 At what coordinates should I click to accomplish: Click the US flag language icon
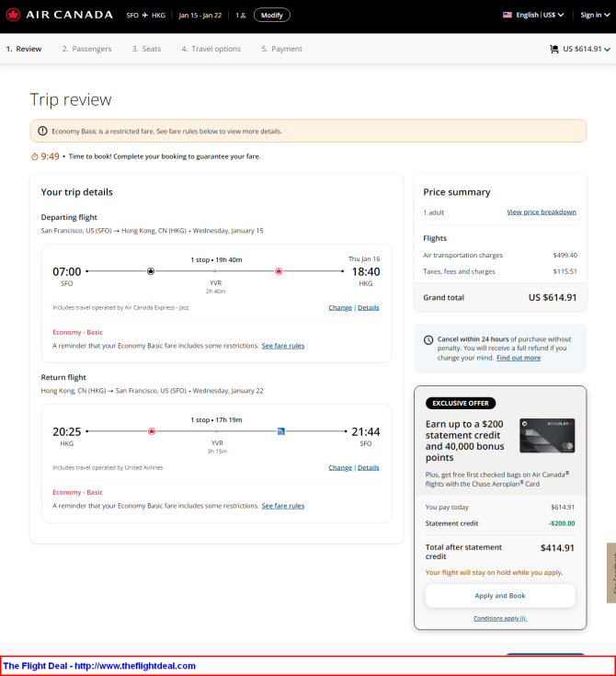click(508, 15)
